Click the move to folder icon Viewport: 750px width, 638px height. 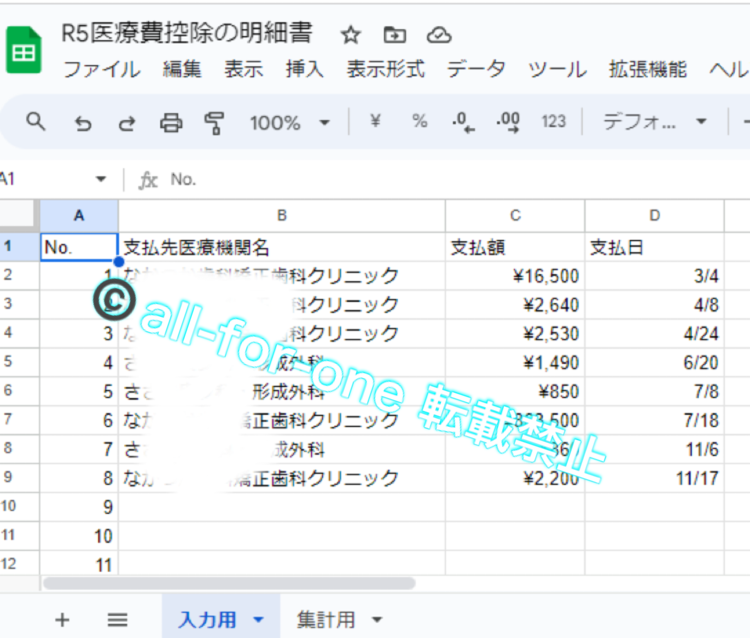pos(395,35)
